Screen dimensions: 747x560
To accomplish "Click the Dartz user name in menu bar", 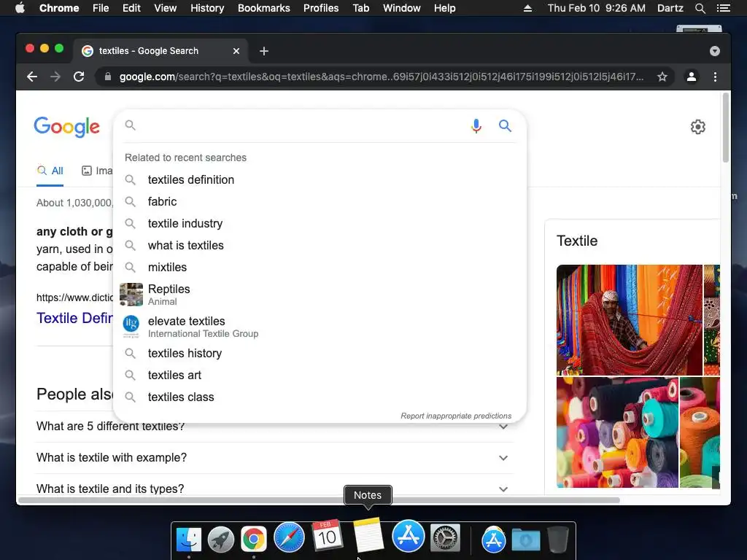I will pyautogui.click(x=670, y=8).
